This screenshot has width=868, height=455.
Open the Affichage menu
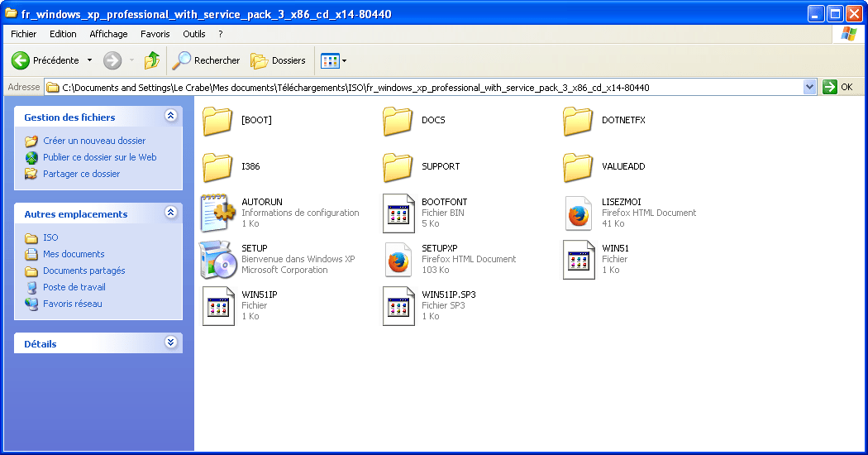[x=108, y=34]
